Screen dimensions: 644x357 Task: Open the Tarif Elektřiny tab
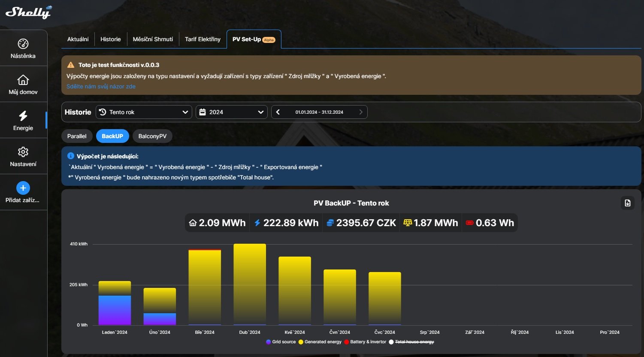pyautogui.click(x=203, y=39)
